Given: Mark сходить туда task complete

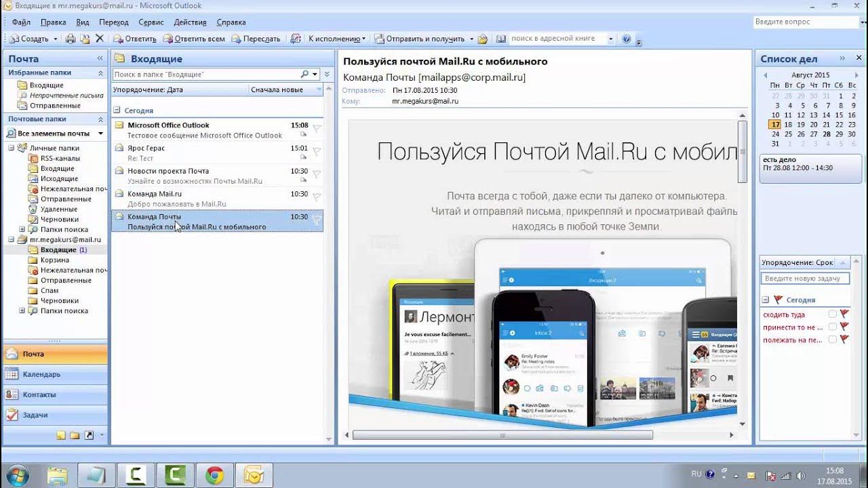Looking at the screenshot, I should pos(832,314).
